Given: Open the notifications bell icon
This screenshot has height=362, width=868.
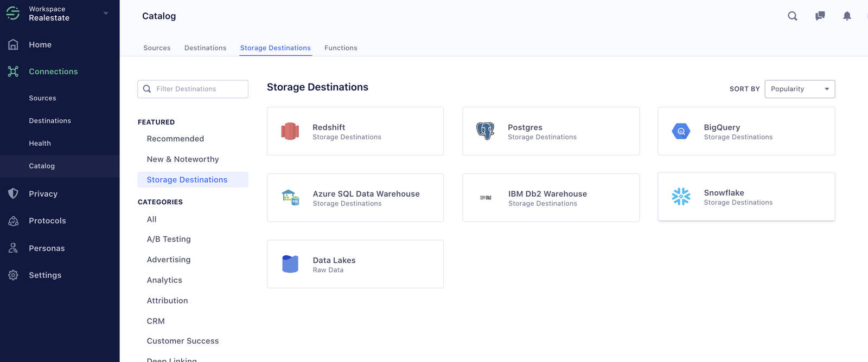Looking at the screenshot, I should [x=847, y=16].
